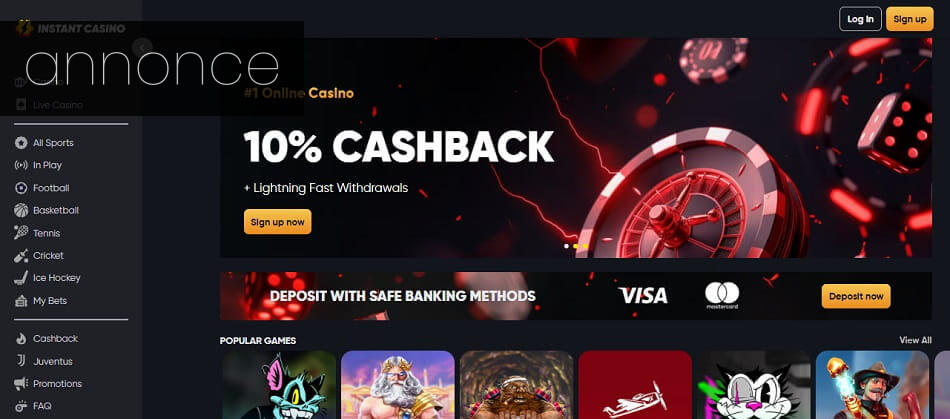This screenshot has height=419, width=950.
Task: Select the Cricket bat icon
Action: pyautogui.click(x=21, y=256)
